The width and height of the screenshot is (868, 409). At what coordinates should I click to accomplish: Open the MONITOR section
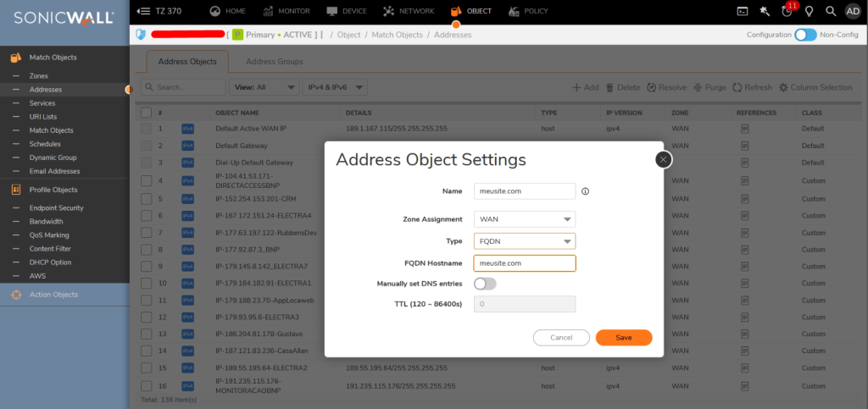click(x=287, y=11)
